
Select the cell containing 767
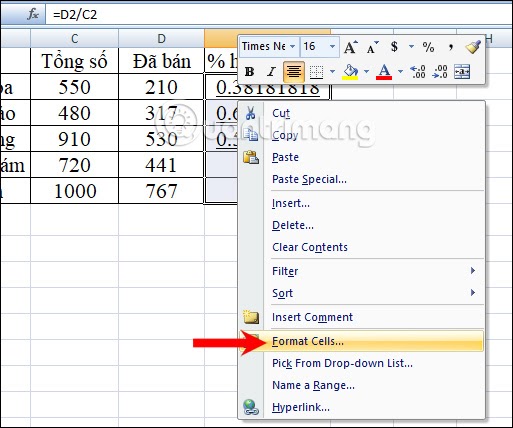(x=161, y=191)
